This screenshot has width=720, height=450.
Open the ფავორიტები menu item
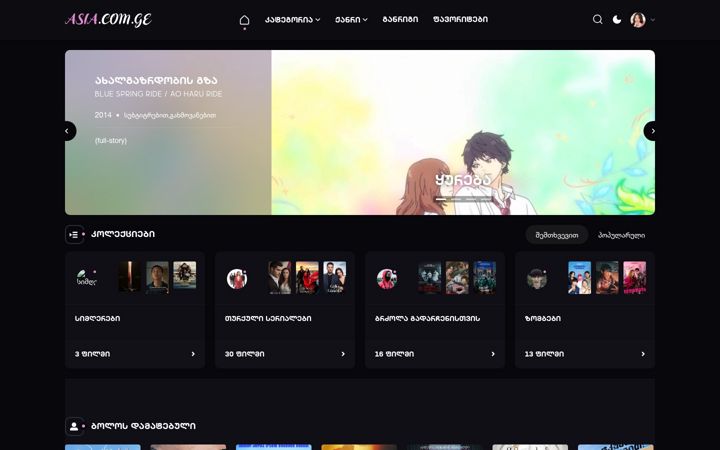(x=460, y=19)
